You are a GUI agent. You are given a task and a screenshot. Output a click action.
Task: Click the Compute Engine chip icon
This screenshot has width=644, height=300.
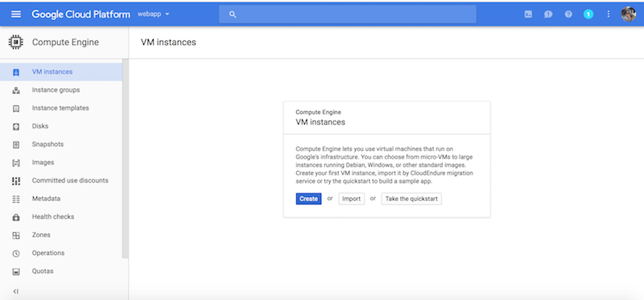point(16,42)
